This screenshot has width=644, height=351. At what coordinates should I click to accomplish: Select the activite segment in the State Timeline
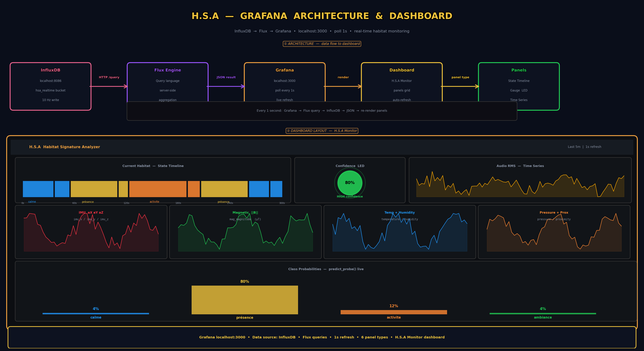click(158, 189)
